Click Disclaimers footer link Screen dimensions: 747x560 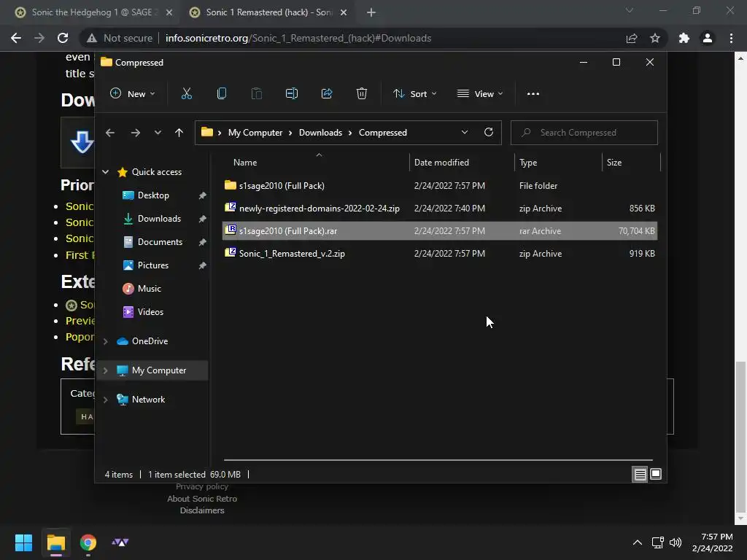coord(202,510)
